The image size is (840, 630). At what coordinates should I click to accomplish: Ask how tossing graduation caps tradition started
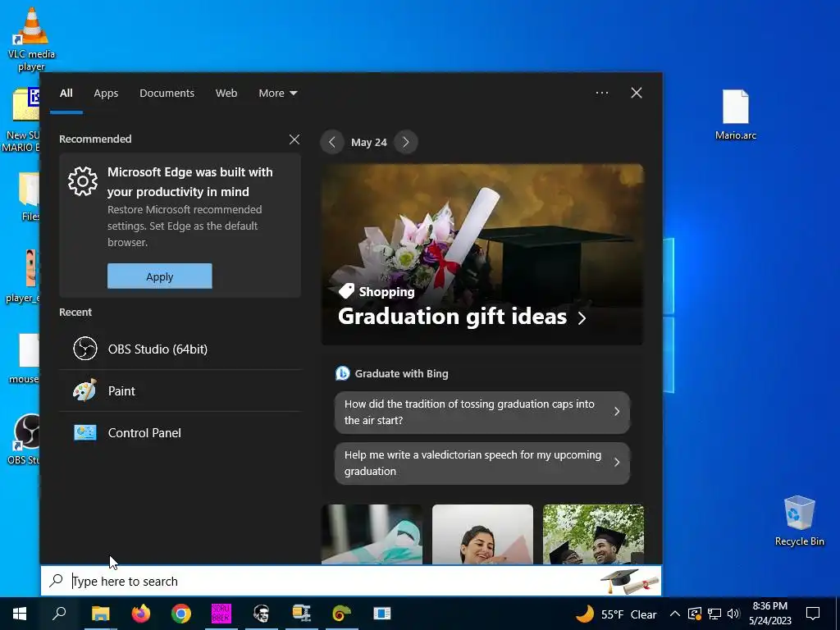pyautogui.click(x=482, y=412)
